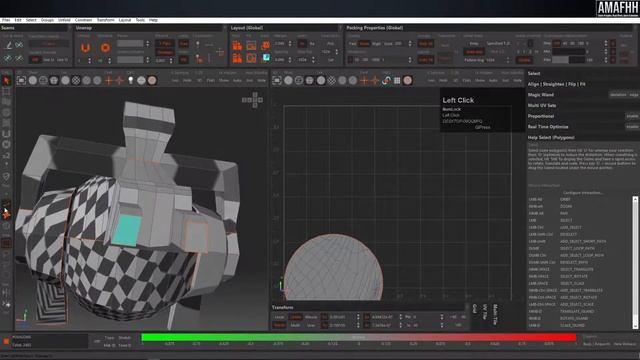Open the Files menu
This screenshot has width=640, height=360.
click(x=6, y=20)
